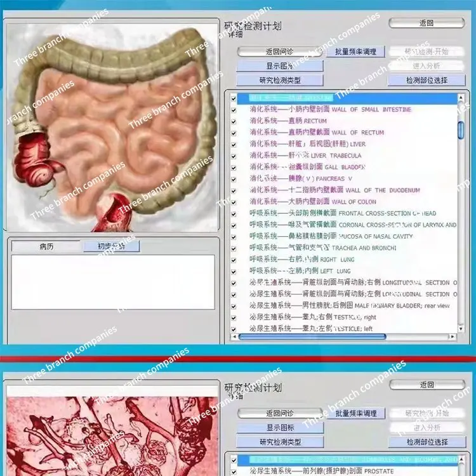476x476 pixels.
Task: Select 右肺 RIGHT LUNG row
Action: pos(301,259)
